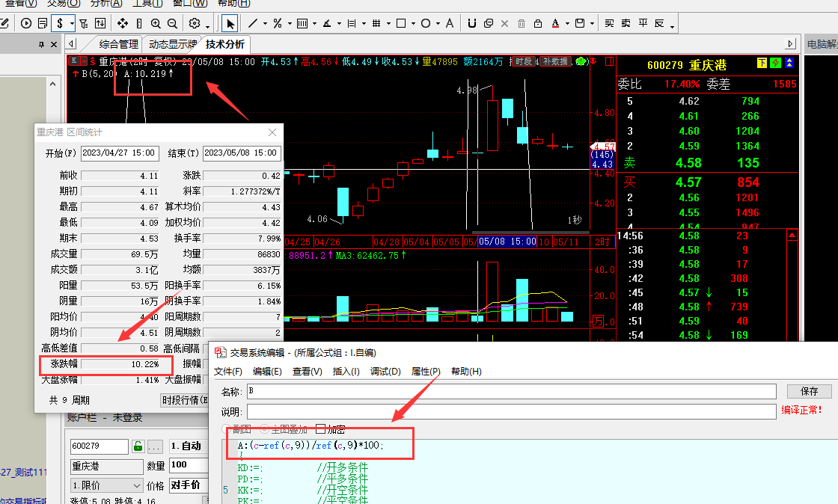Open the 调试(D) menu in formula editor
Image resolution: width=838 pixels, height=504 pixels.
click(385, 372)
